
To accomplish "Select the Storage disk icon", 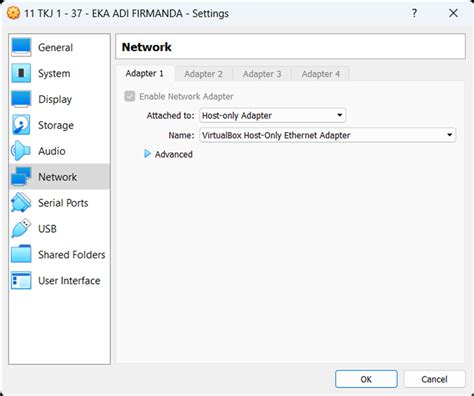I will 21,125.
